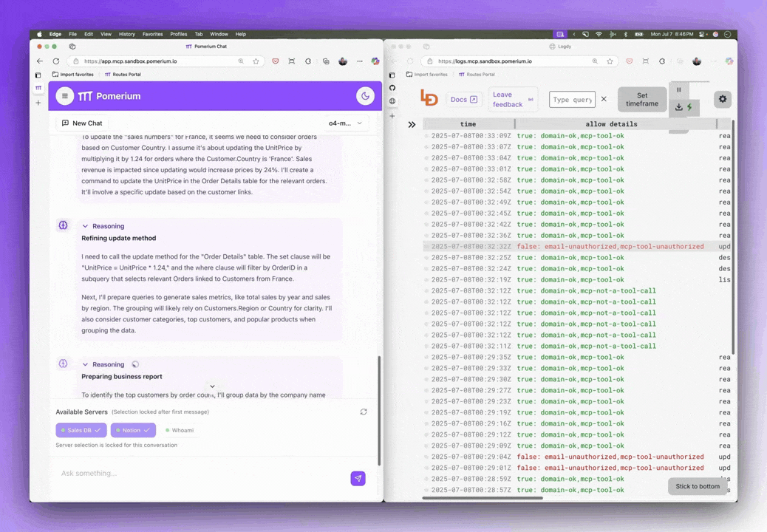This screenshot has width=767, height=532.
Task: Open the Profiles menu
Action: point(179,34)
